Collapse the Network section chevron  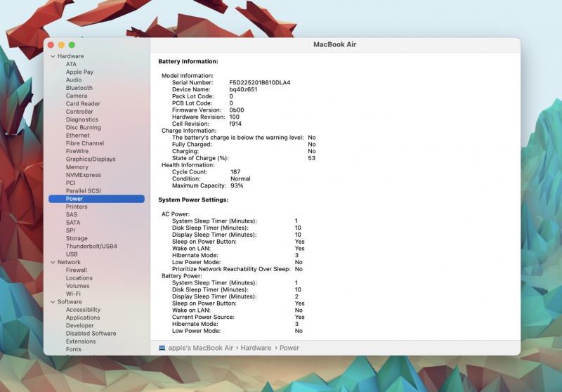pos(53,262)
